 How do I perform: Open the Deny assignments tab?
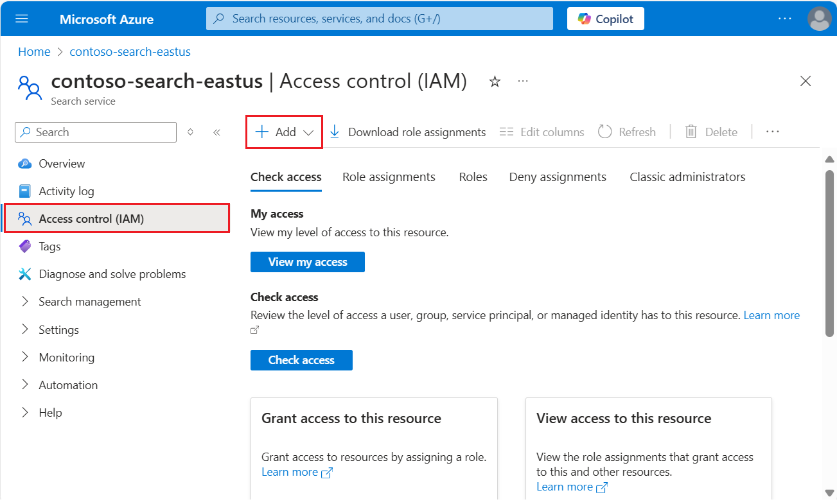pos(558,177)
